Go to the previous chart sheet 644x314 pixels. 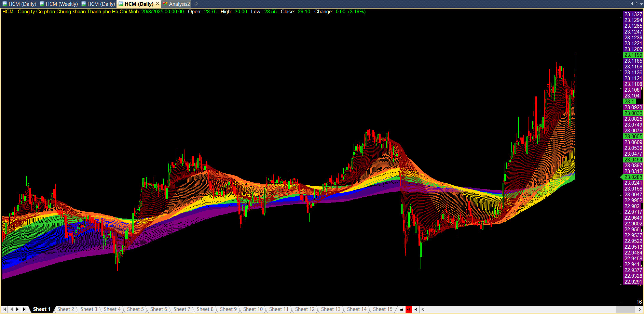point(11,309)
